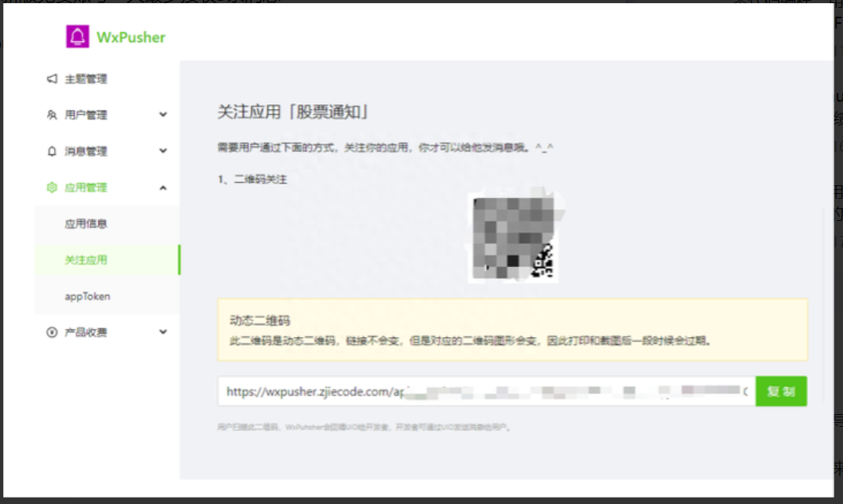Click the user icon beside 用户管理
The height and width of the screenshot is (504, 843).
(x=52, y=114)
